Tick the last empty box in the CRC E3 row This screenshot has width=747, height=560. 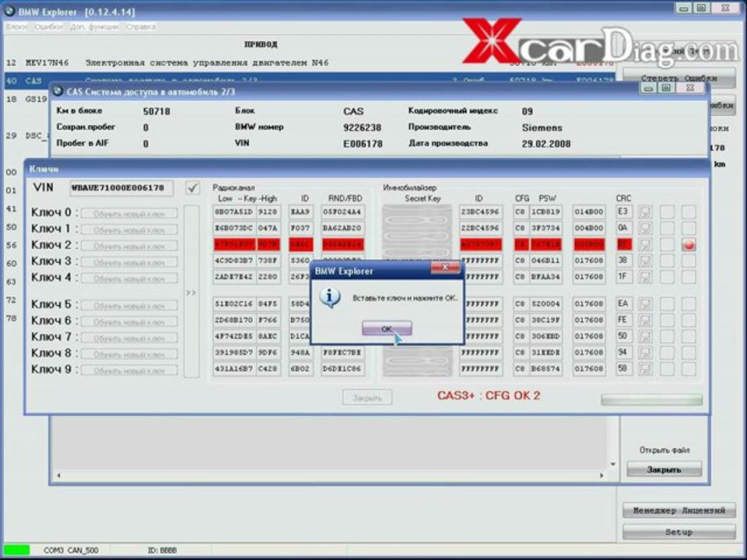tap(689, 212)
